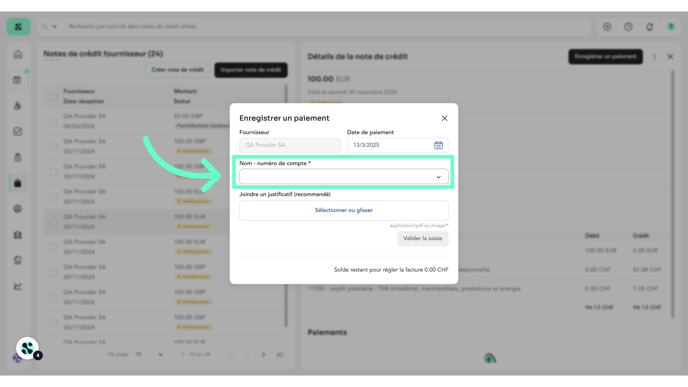Toggle the select-all checkbox in table header

click(x=53, y=96)
